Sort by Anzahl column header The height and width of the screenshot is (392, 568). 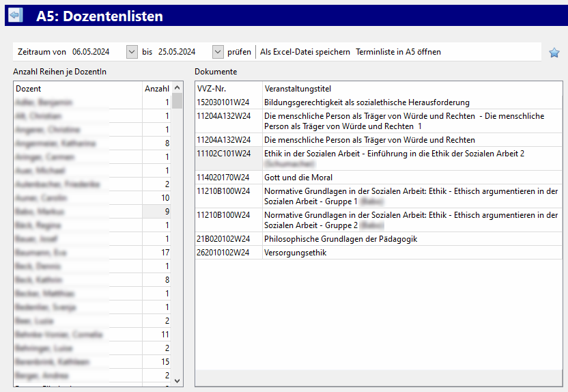coord(156,89)
